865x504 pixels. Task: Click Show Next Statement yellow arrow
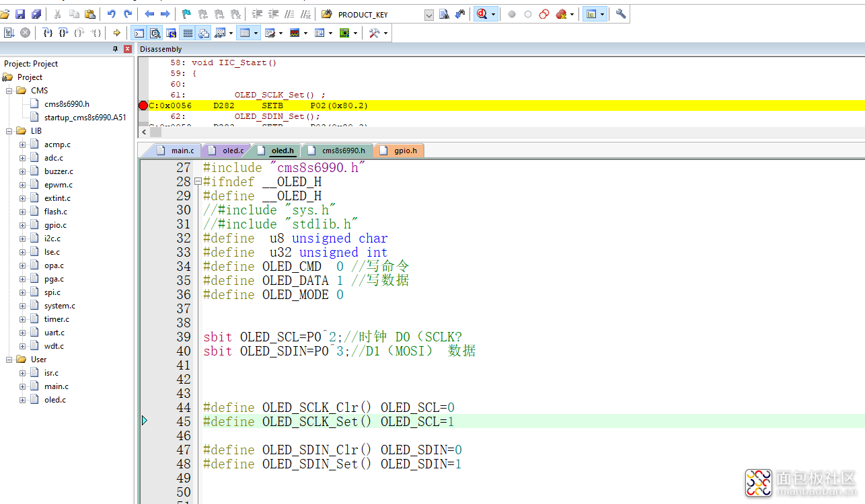[117, 32]
